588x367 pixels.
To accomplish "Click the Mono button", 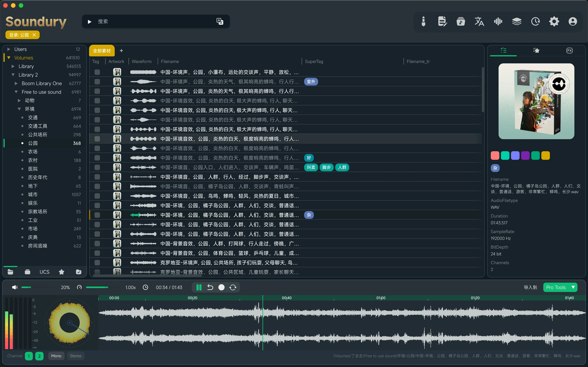I will click(56, 356).
